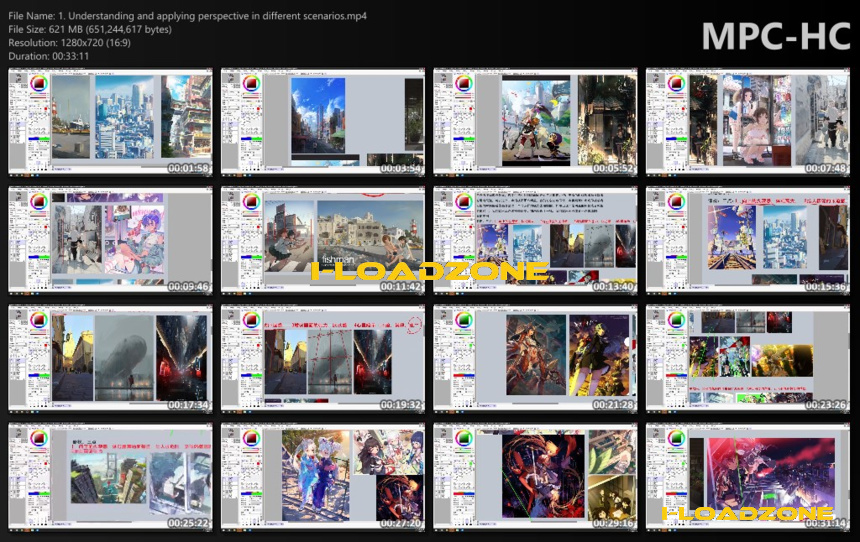Open the final frame at 00:31:14

(x=748, y=477)
